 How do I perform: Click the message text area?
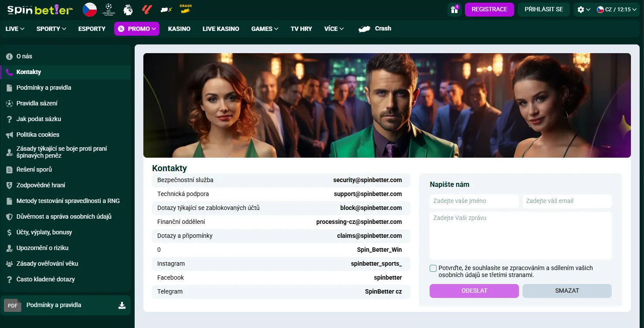tap(521, 236)
